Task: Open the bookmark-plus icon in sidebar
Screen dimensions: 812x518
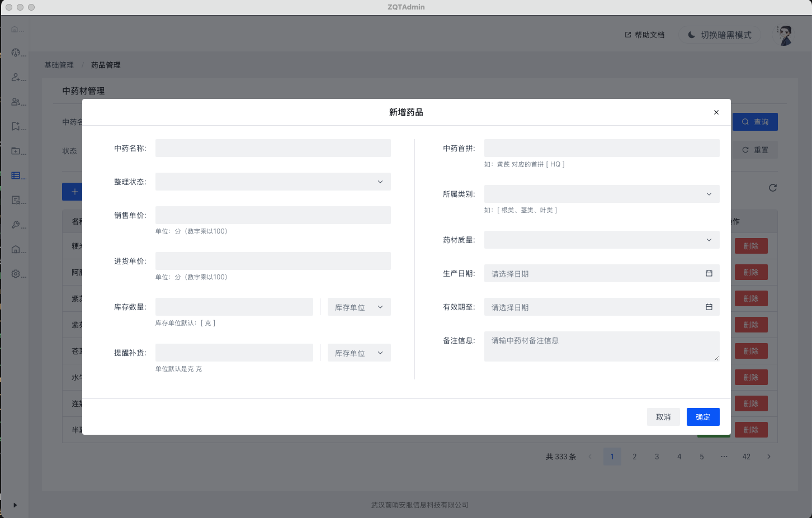Action: pyautogui.click(x=16, y=126)
